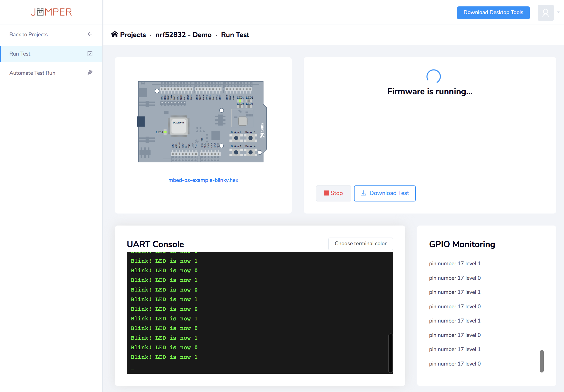Select Run Test in the sidebar
This screenshot has width=564, height=392.
20,54
